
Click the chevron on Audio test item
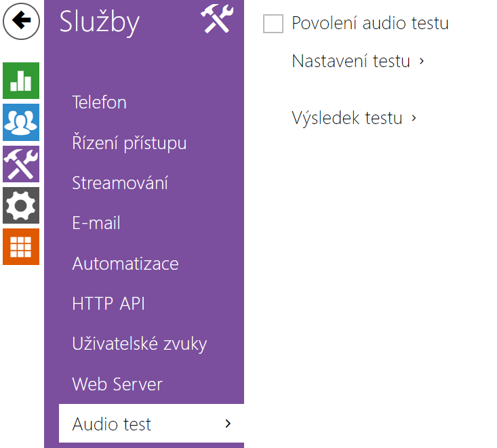pyautogui.click(x=228, y=424)
